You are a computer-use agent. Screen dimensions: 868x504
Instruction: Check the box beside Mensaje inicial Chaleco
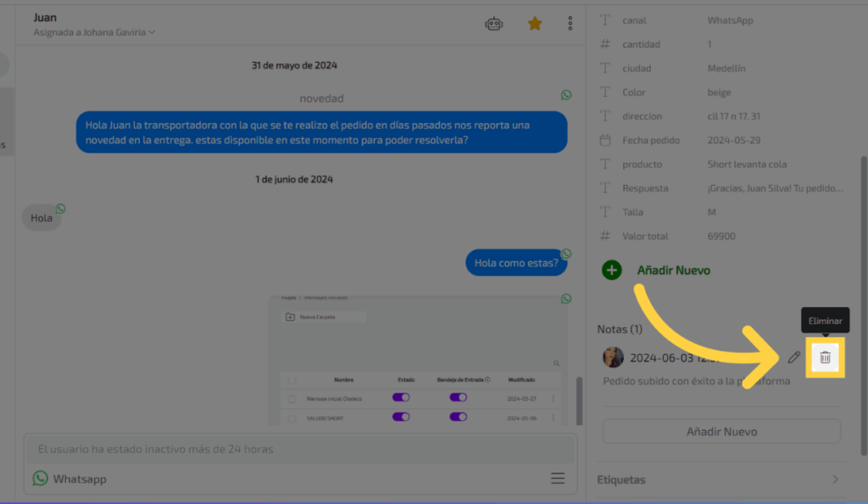(x=292, y=398)
